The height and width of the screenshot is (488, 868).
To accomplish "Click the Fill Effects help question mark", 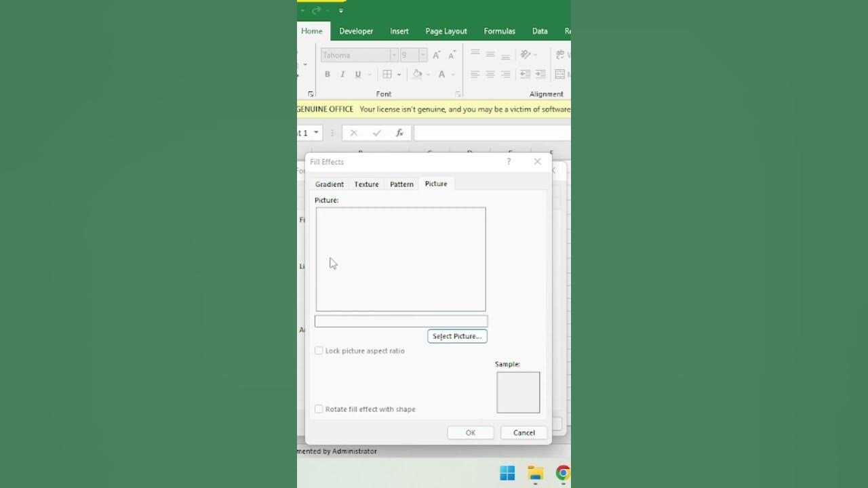I will (x=509, y=161).
